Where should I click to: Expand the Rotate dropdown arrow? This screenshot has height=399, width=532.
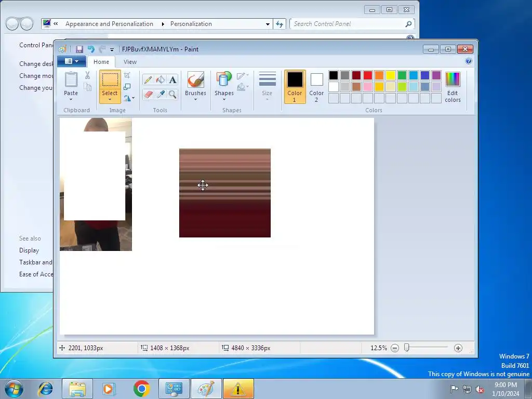click(133, 98)
